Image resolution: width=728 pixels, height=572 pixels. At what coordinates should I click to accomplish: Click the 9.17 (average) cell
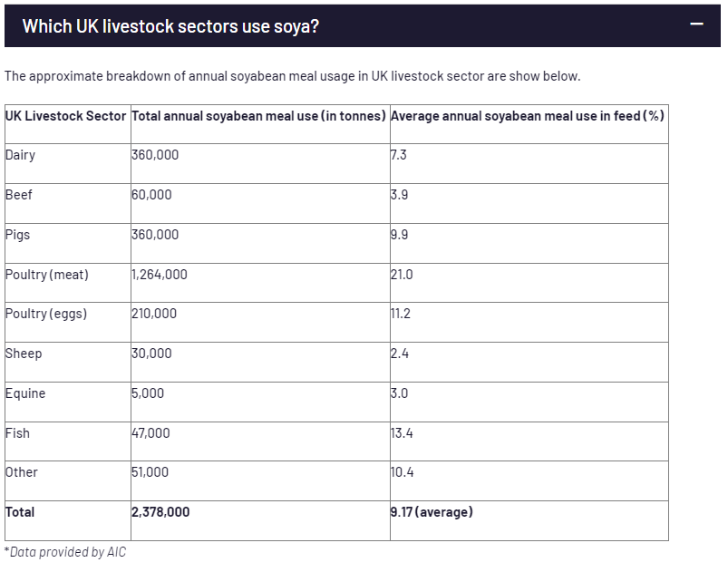coord(432,512)
